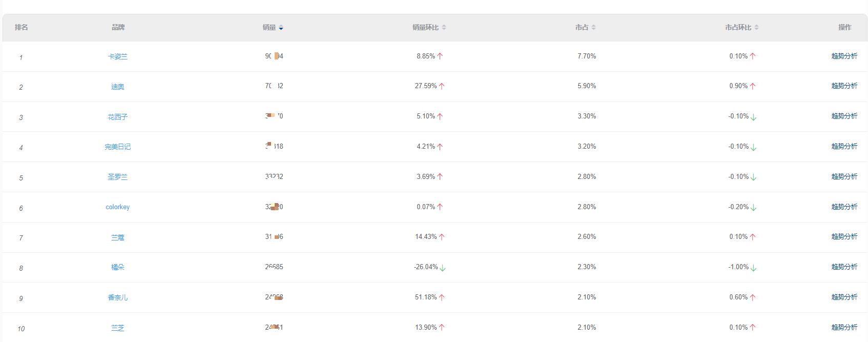The height and width of the screenshot is (342, 868).
Task: Sort by 销量 column sort icon
Action: pos(281,28)
